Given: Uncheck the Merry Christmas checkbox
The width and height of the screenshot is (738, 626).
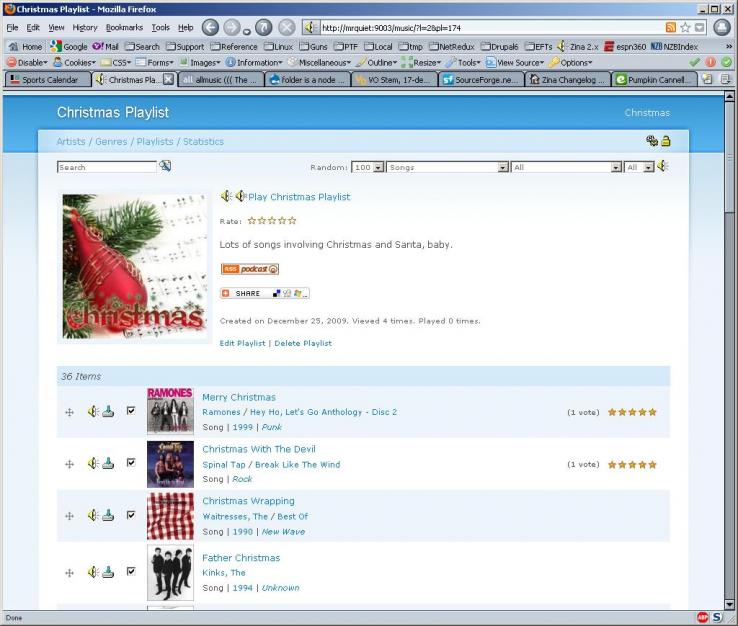Looking at the screenshot, I should [131, 410].
